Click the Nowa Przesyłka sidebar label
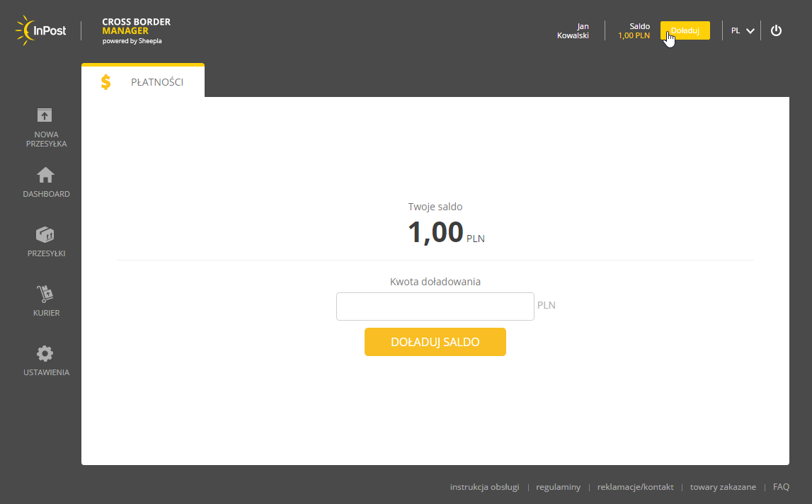The image size is (812, 504). [47, 139]
